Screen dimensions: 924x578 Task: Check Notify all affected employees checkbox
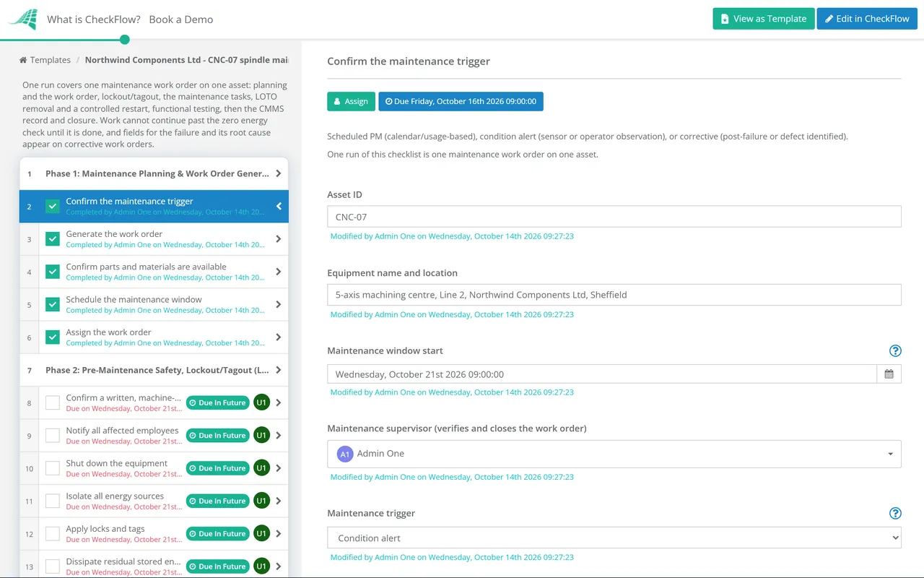[x=53, y=436]
